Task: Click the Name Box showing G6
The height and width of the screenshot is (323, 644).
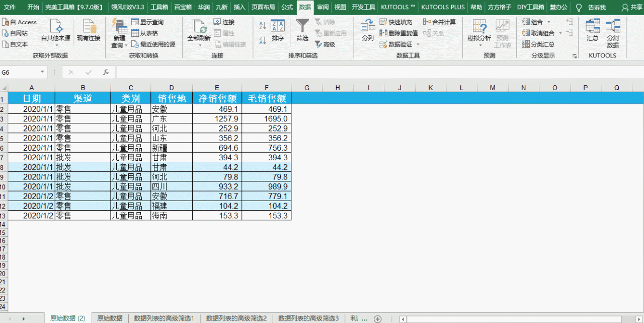Action: 19,73
